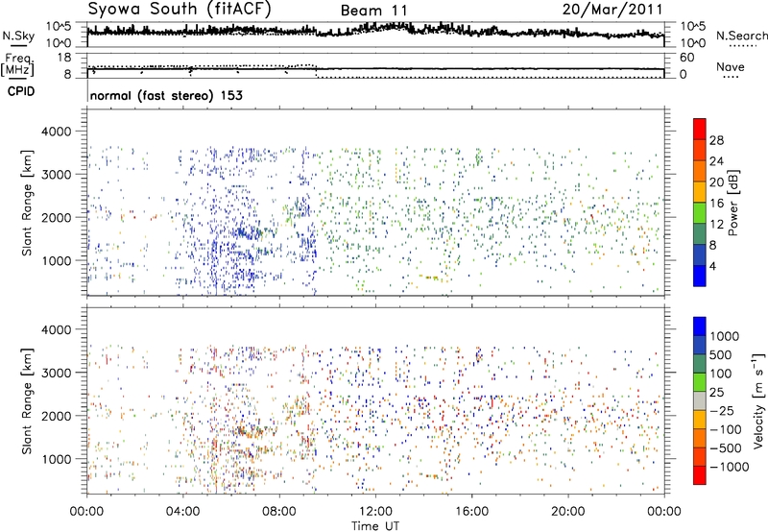
Task: Click the "24" Power color bar tick
Action: tap(716, 161)
